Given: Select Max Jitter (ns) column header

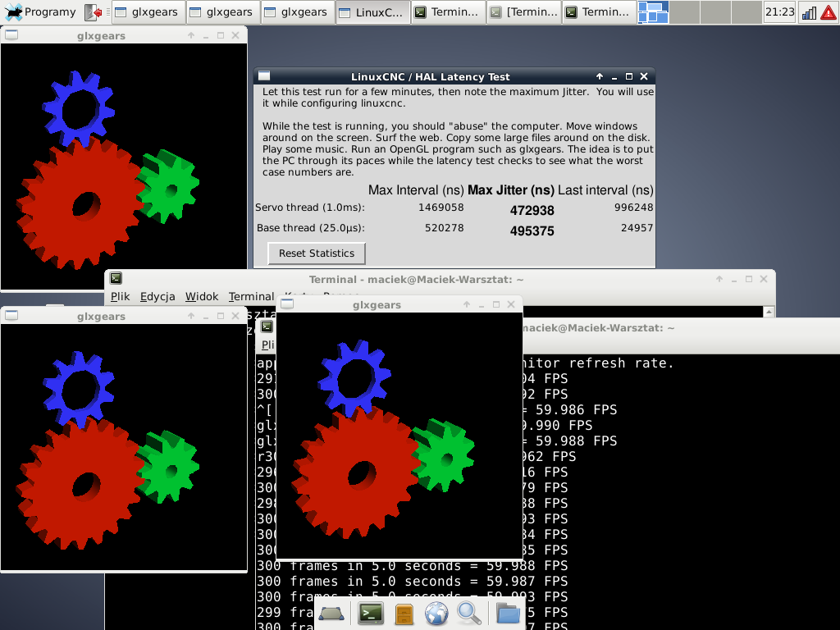Looking at the screenshot, I should 510,190.
